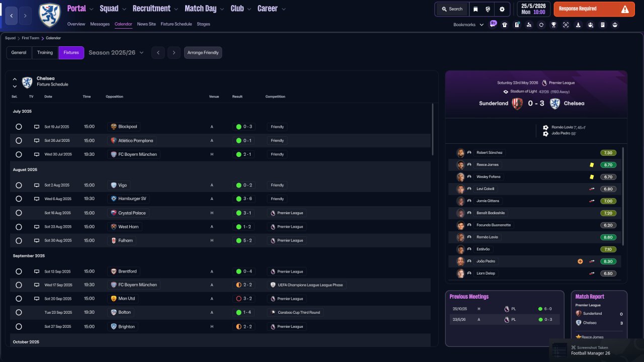Click the up chevron beside Chelsea Fixture Schedule
This screenshot has width=644, height=362.
point(15,79)
